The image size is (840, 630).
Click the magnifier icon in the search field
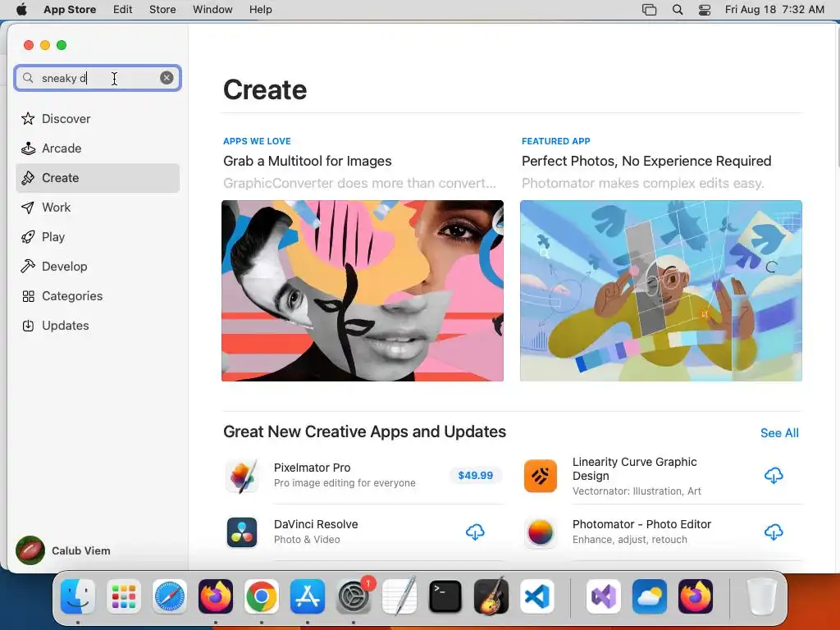28,78
